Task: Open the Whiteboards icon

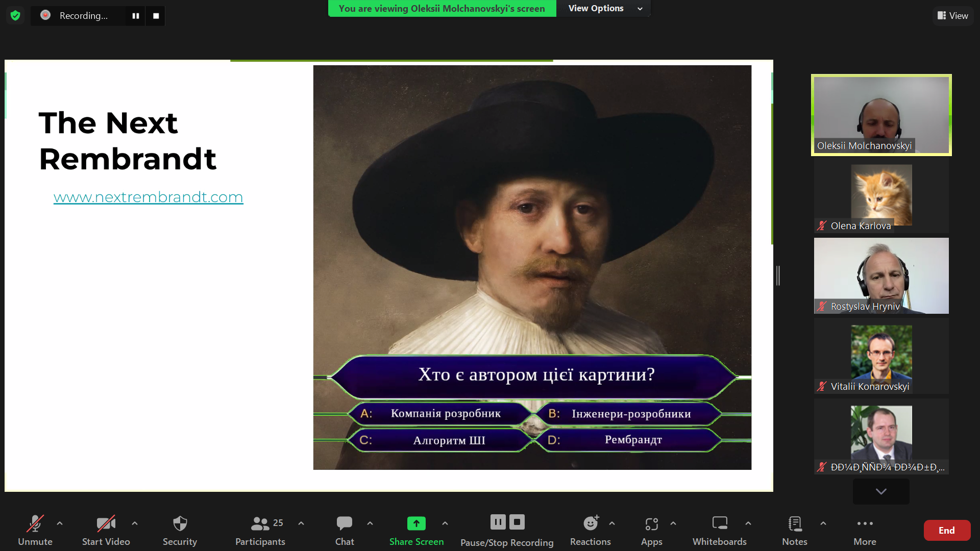Action: coord(720,523)
